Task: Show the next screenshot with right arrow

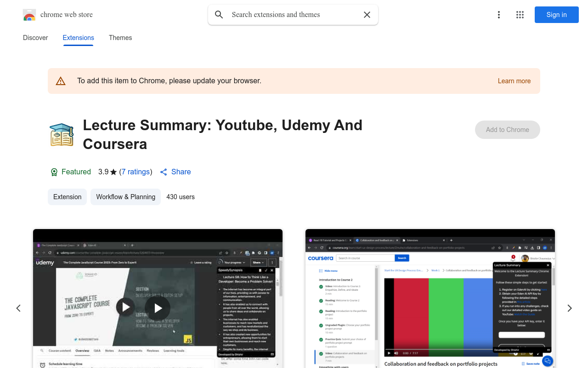Action: point(570,308)
